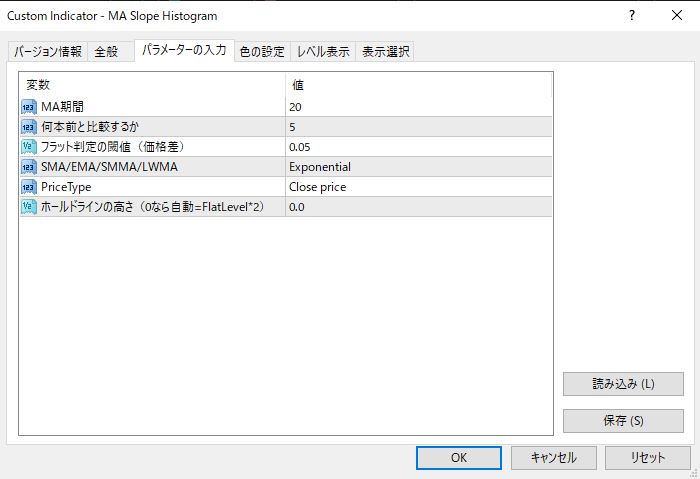Show the 表示選択 tab
This screenshot has width=700, height=479.
tap(385, 52)
